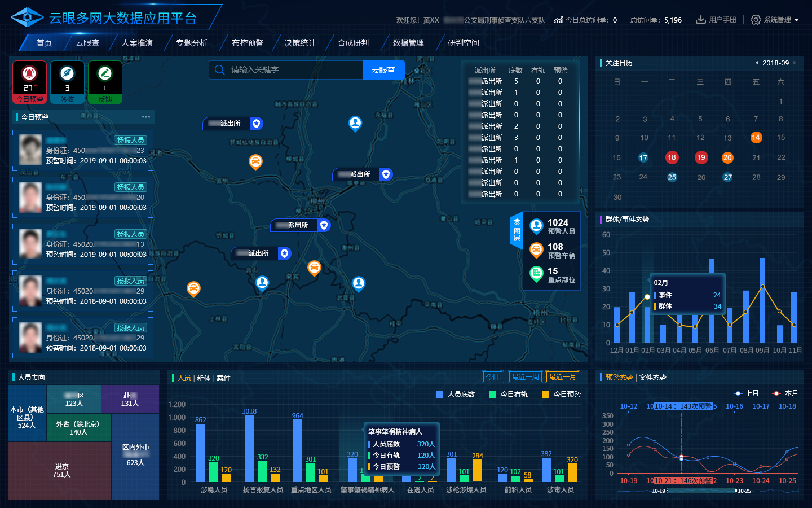Select 最近一月 time range
Viewport: 812px width, 508px height.
pyautogui.click(x=563, y=377)
